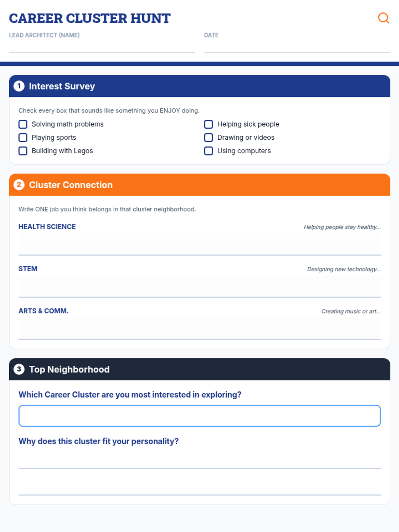Click the STEM job answer field
This screenshot has width=399, height=532.
pos(199,286)
